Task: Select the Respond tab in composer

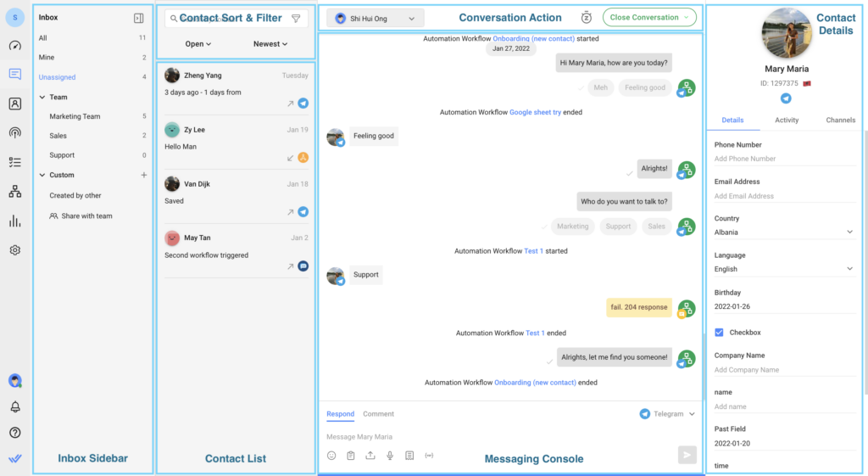Action: (341, 414)
